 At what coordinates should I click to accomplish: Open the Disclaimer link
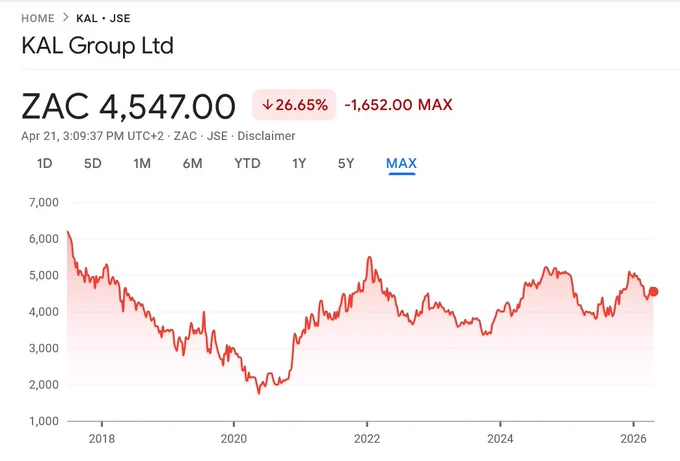pyautogui.click(x=266, y=136)
